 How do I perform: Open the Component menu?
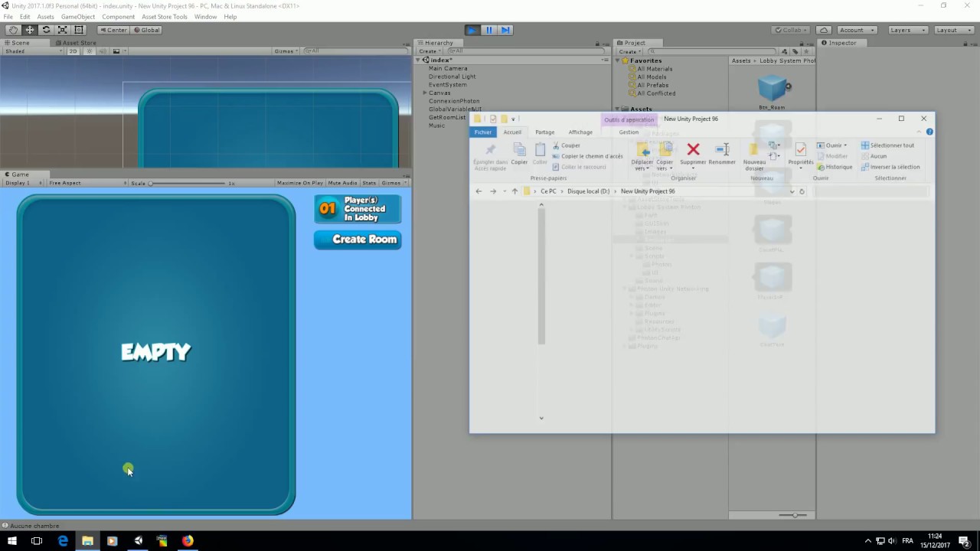click(118, 17)
